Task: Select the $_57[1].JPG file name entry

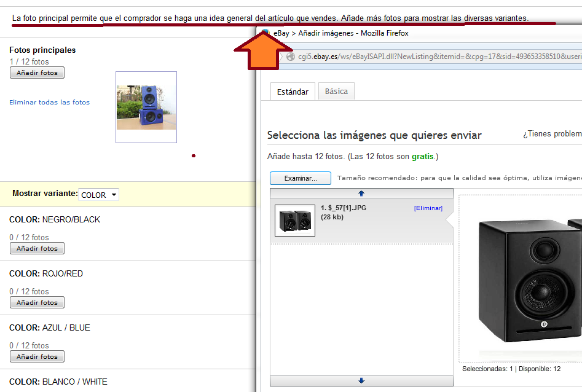Action: click(x=344, y=208)
